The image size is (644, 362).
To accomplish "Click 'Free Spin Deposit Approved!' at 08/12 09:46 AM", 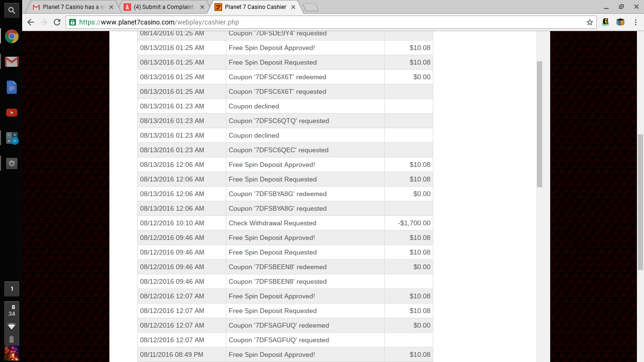I will [272, 238].
